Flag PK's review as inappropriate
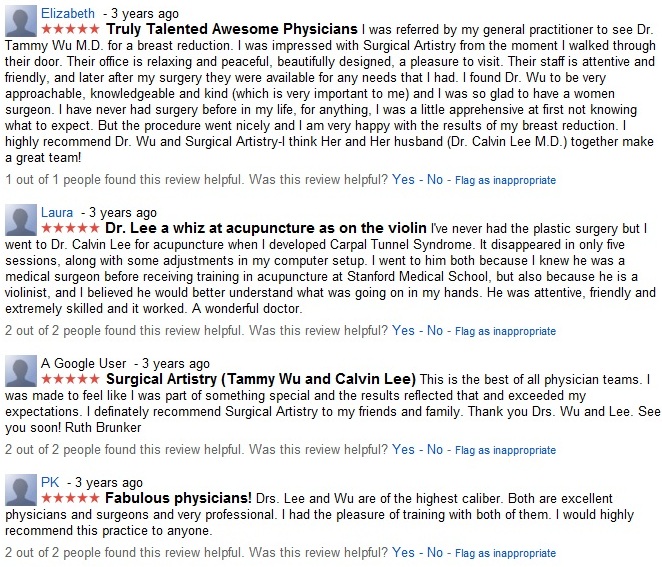 point(505,553)
